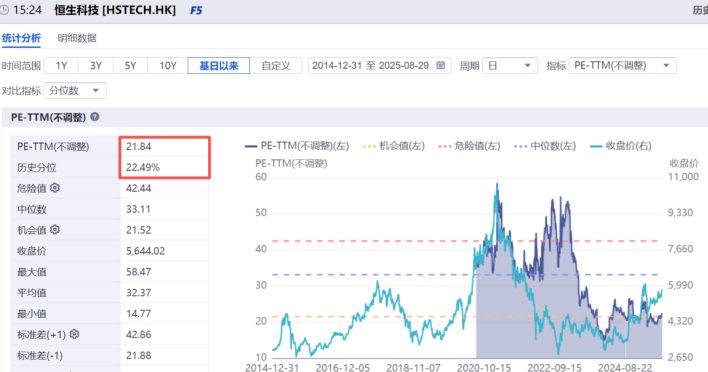Expand the 对比指标 分位数 dropdown
This screenshot has width=708, height=372.
pos(75,91)
